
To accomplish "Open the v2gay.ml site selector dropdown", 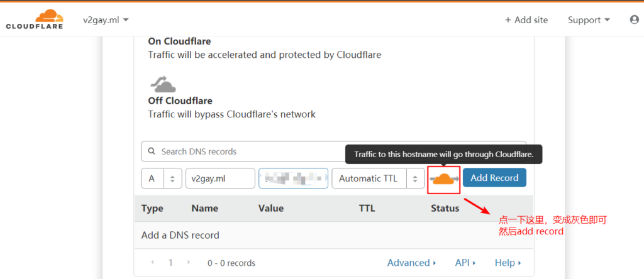I will (106, 19).
